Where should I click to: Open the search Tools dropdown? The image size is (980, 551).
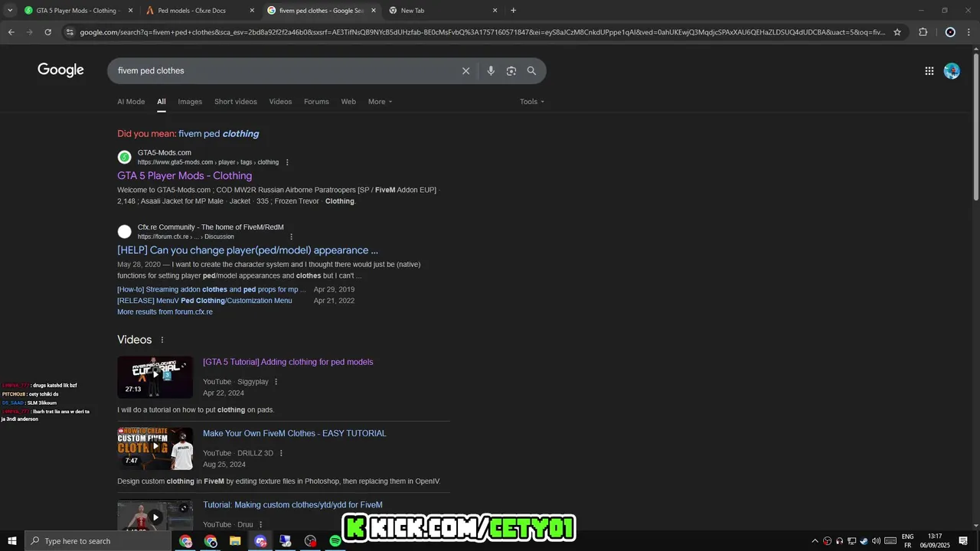[x=532, y=102]
